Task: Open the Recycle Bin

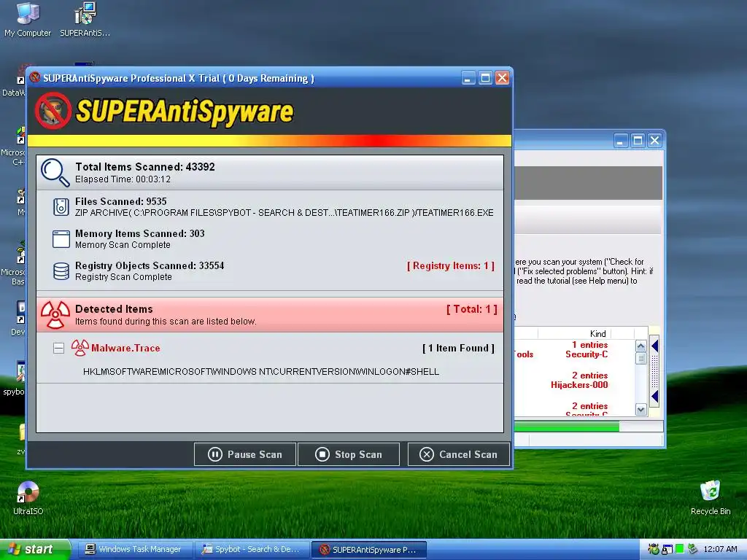Action: click(x=711, y=498)
